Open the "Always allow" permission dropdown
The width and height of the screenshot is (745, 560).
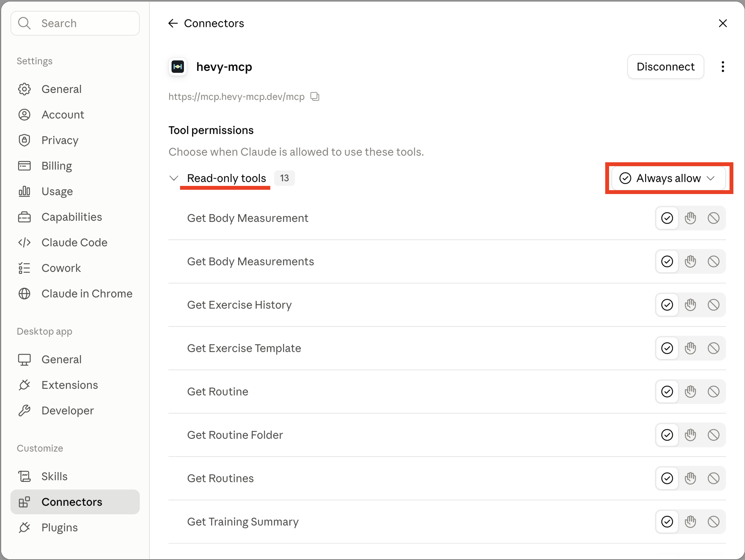[x=668, y=178]
